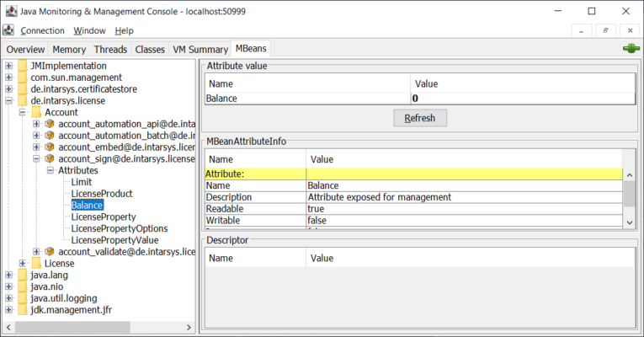Select the Limit attribute in tree

82,182
